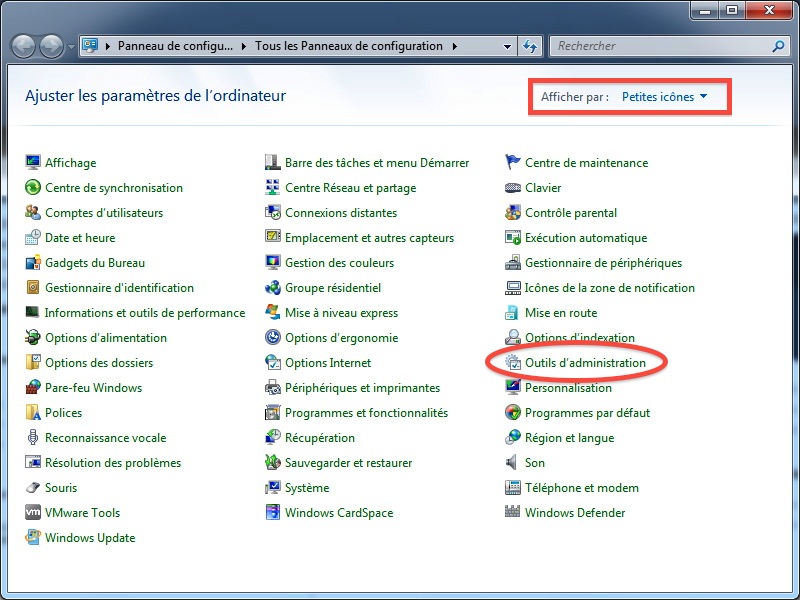Click the Windows Defender wall icon

click(512, 512)
